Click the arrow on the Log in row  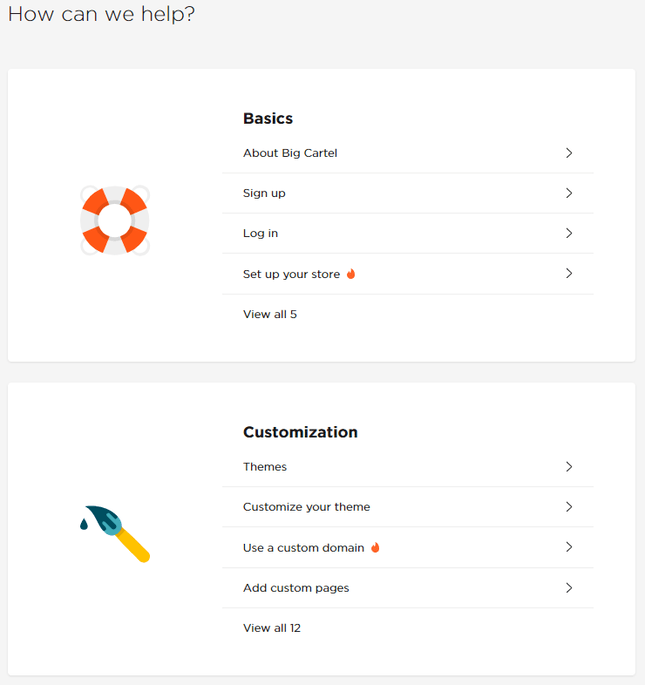pos(569,233)
